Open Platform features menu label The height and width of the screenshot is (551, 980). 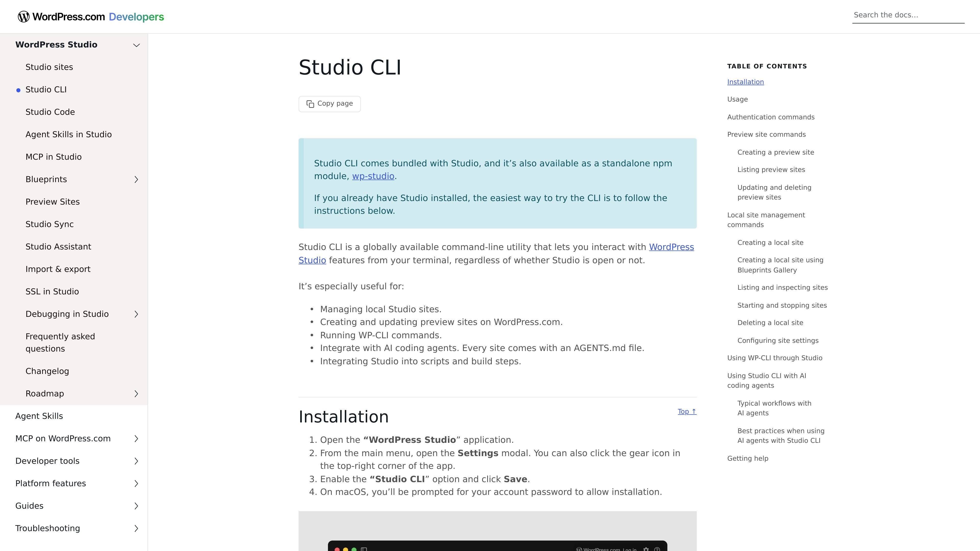pyautogui.click(x=51, y=483)
